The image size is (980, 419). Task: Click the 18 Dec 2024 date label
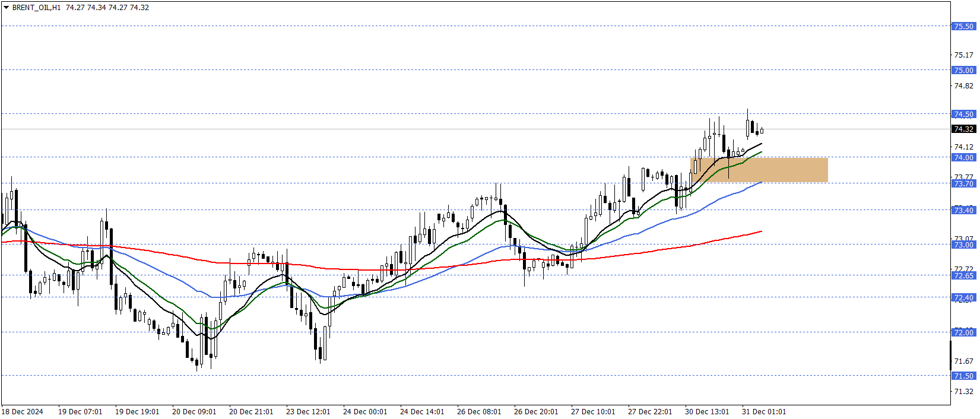23,411
